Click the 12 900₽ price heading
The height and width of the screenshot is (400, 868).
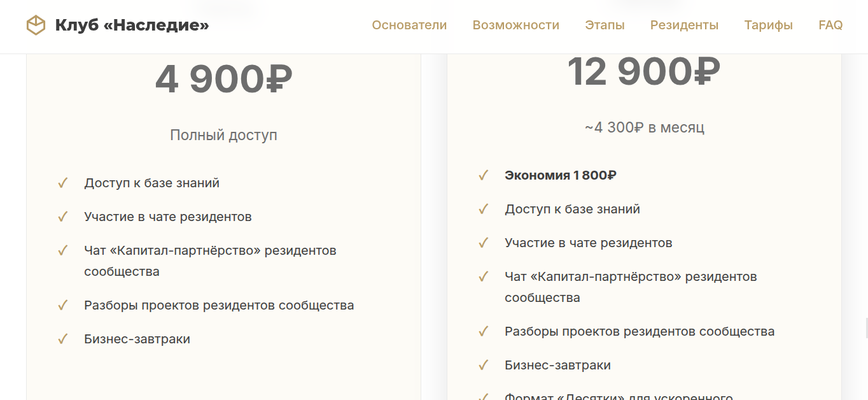[x=644, y=72]
